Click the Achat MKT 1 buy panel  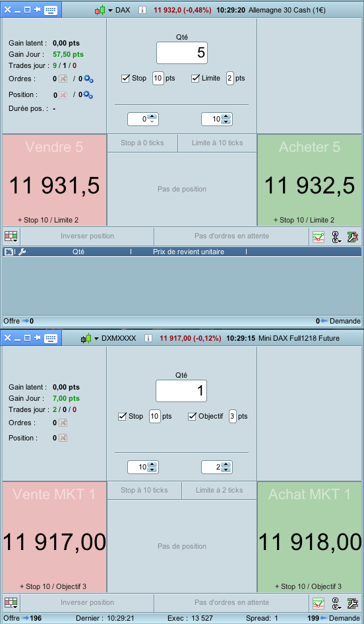pos(309,537)
